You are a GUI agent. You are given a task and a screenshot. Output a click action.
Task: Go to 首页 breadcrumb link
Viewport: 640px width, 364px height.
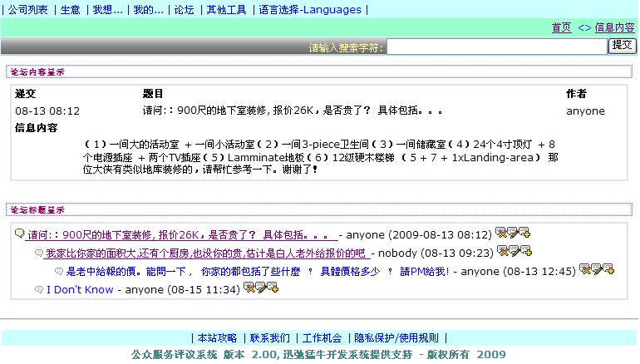[562, 27]
